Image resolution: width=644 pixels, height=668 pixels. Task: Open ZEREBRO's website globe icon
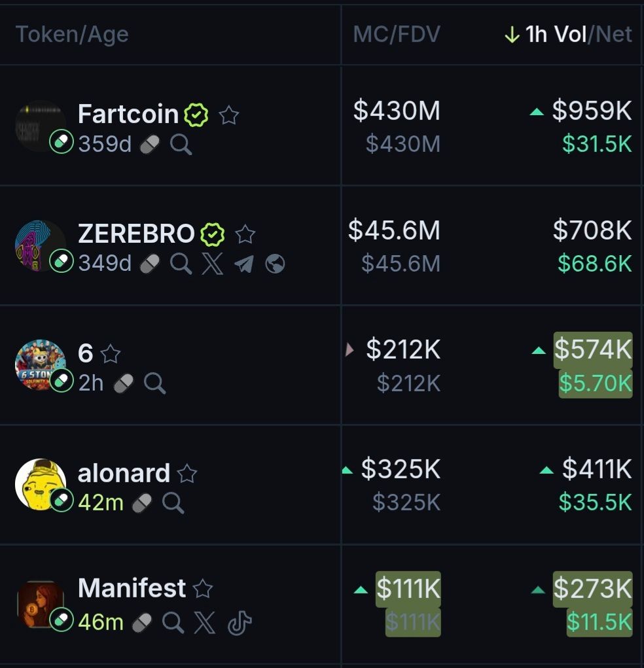pos(275,264)
